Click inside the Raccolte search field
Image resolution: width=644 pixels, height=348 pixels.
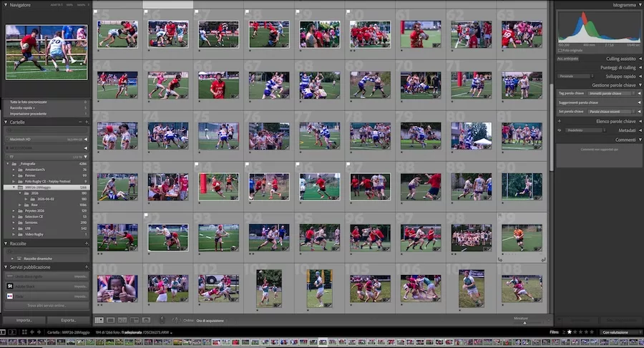pyautogui.click(x=47, y=251)
